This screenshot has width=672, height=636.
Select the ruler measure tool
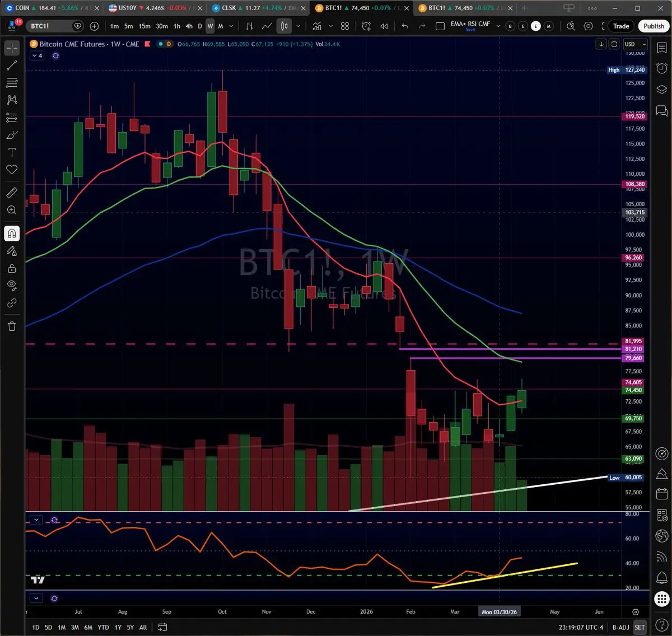coord(12,193)
